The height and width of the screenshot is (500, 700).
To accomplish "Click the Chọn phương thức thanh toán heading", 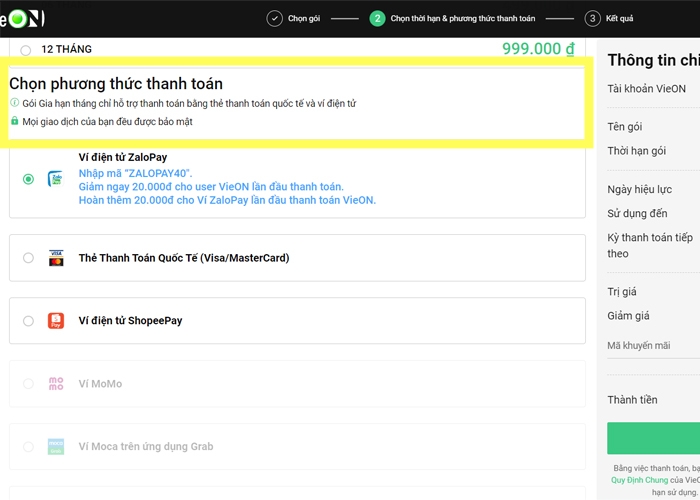I will point(116,84).
